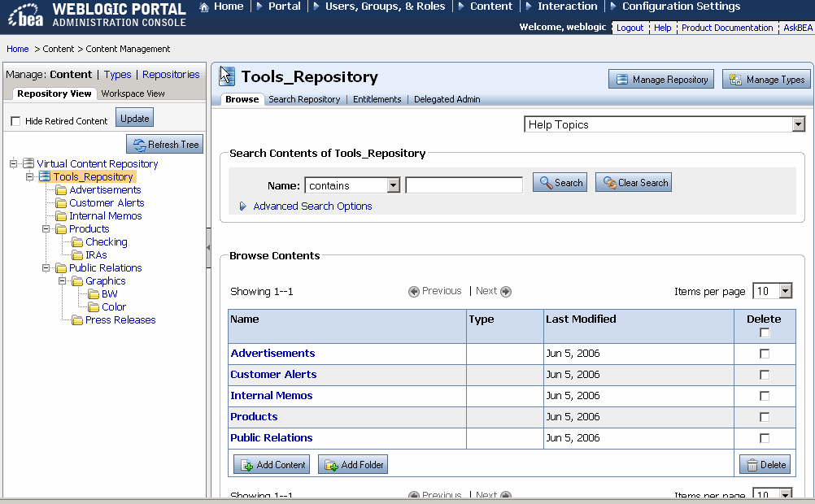This screenshot has height=504, width=815.
Task: Click the Internal Memos folder icon
Action: point(61,216)
